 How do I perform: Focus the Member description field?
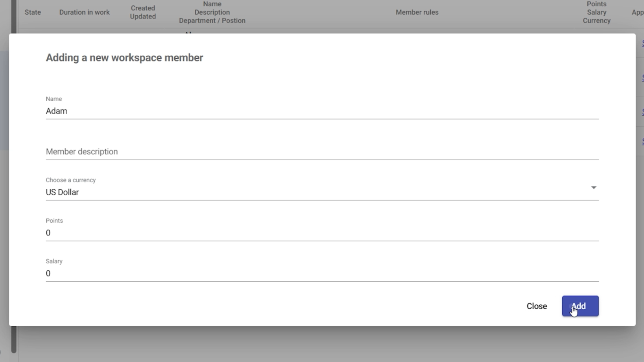click(322, 152)
